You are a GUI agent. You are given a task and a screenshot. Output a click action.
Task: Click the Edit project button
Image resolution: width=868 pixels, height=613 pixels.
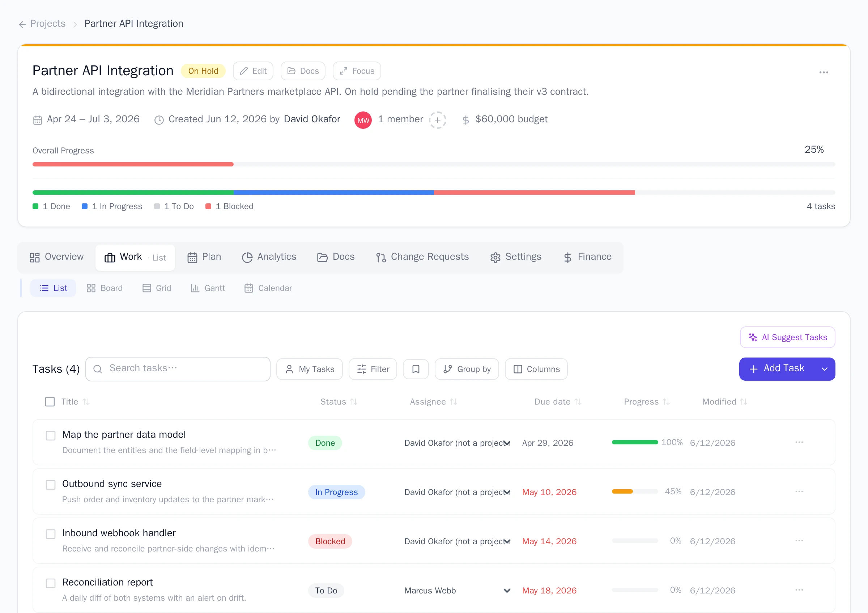(x=253, y=71)
